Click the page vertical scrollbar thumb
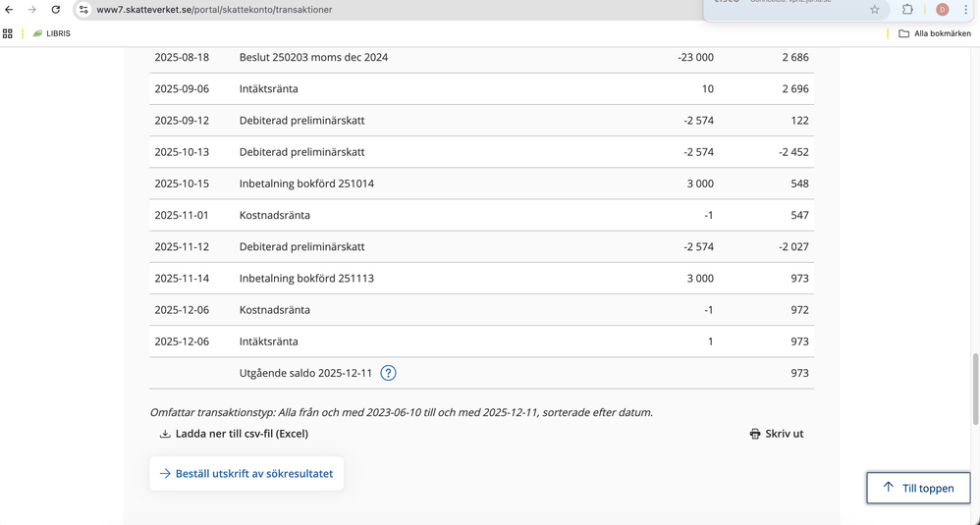 tap(975, 390)
